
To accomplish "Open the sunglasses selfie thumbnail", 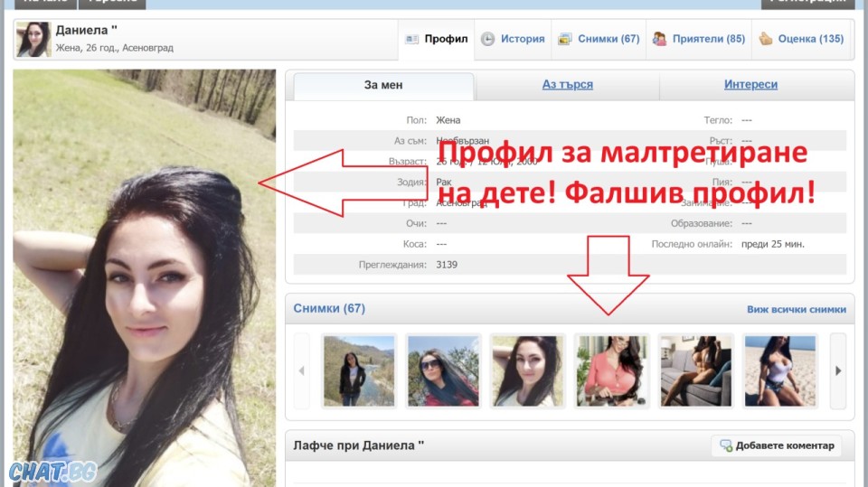I will 443,370.
